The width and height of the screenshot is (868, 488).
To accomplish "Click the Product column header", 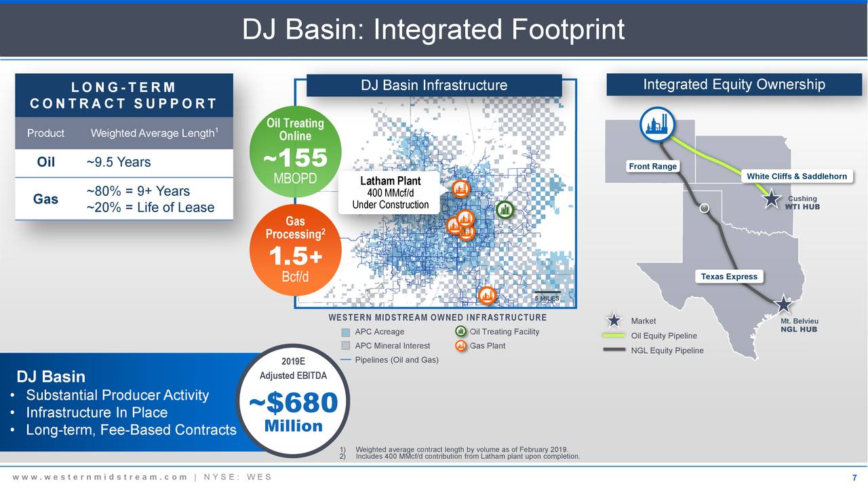I will click(x=45, y=133).
